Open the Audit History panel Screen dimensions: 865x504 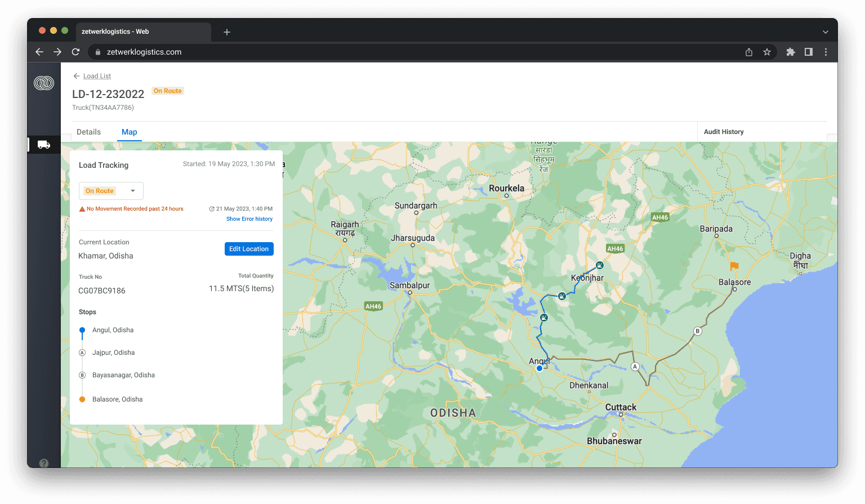pyautogui.click(x=724, y=132)
